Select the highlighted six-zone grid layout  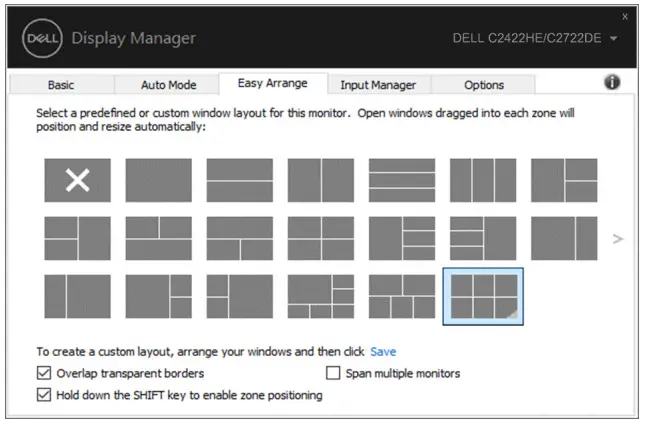click(482, 296)
